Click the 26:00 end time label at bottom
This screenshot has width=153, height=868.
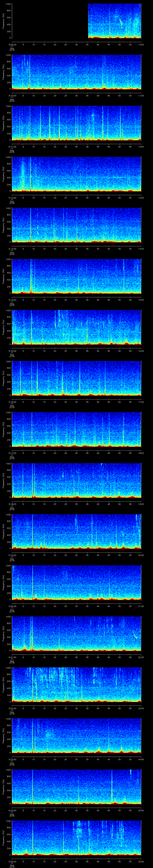141,861
